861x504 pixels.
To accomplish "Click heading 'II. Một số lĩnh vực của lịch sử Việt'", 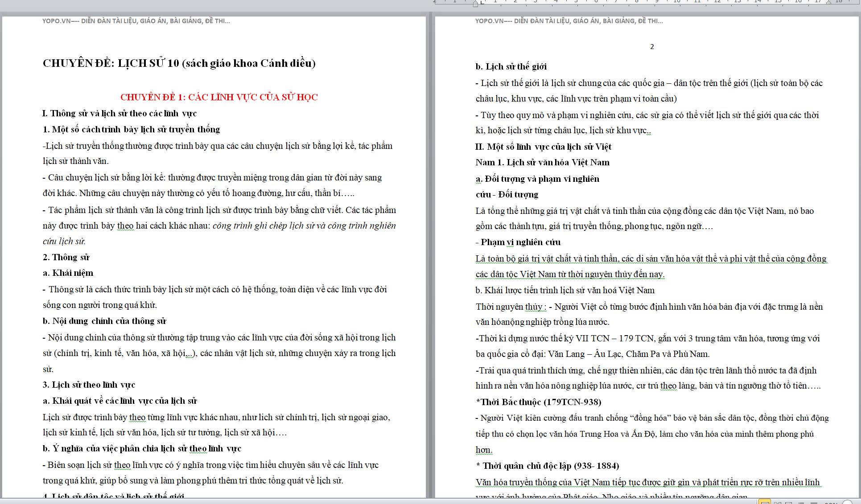I will [543, 147].
